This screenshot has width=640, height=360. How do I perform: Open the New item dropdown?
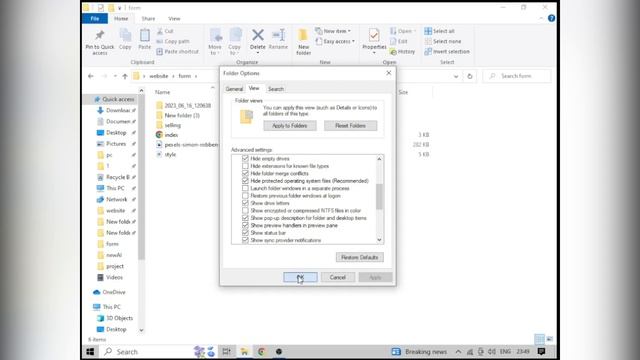333,31
